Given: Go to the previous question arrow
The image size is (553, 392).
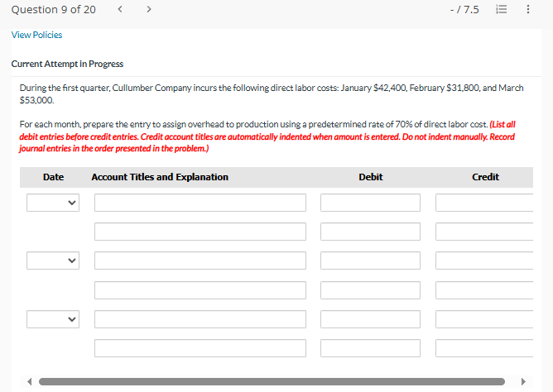Looking at the screenshot, I should pos(120,9).
